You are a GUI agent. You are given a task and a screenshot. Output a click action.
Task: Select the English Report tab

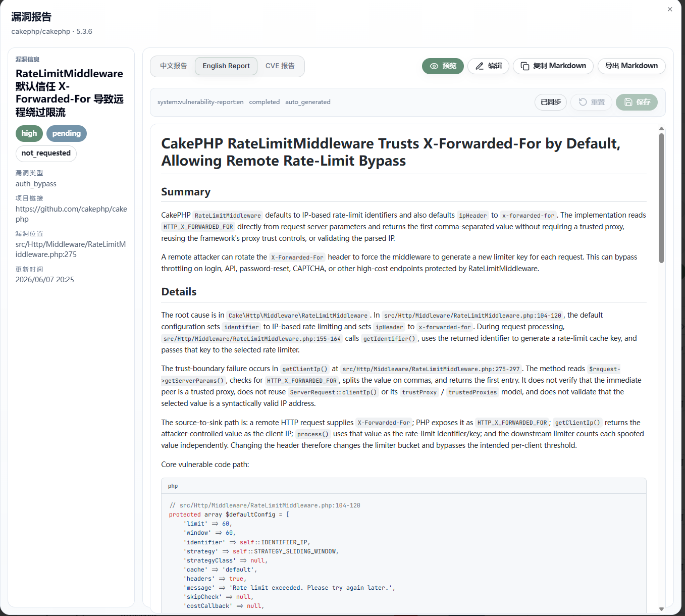pyautogui.click(x=226, y=66)
